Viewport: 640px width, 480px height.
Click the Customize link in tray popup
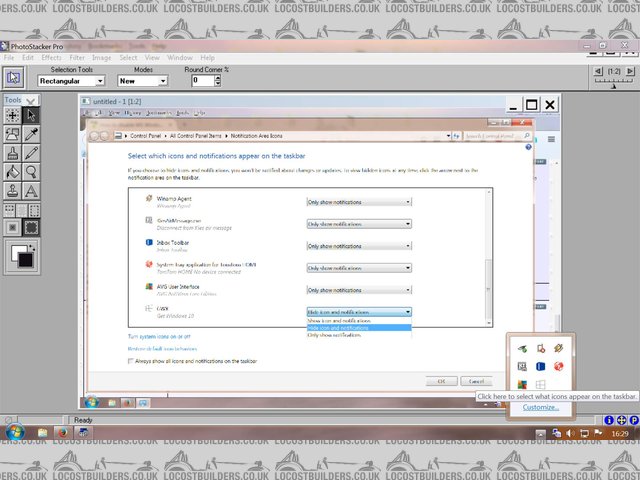(x=540, y=407)
